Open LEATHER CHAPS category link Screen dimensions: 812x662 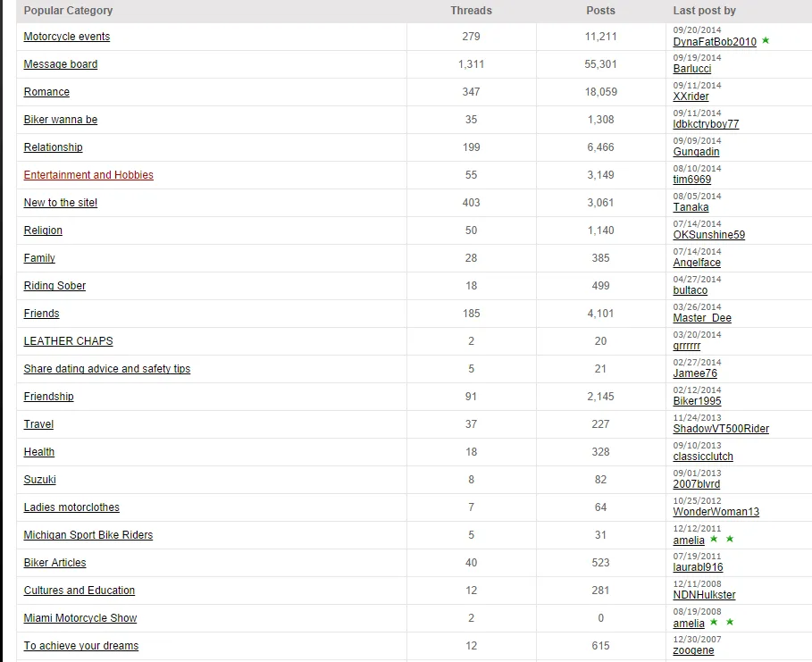pyautogui.click(x=68, y=341)
